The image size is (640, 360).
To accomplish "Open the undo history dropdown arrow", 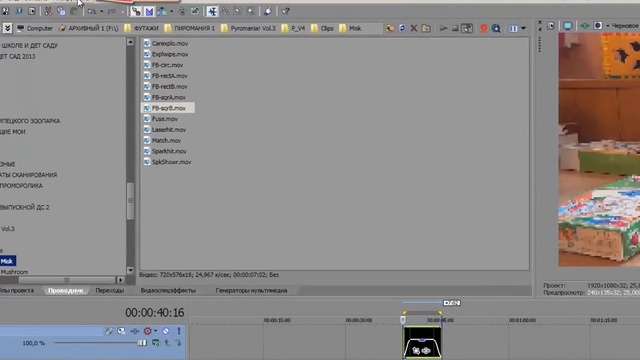I will pos(102,11).
